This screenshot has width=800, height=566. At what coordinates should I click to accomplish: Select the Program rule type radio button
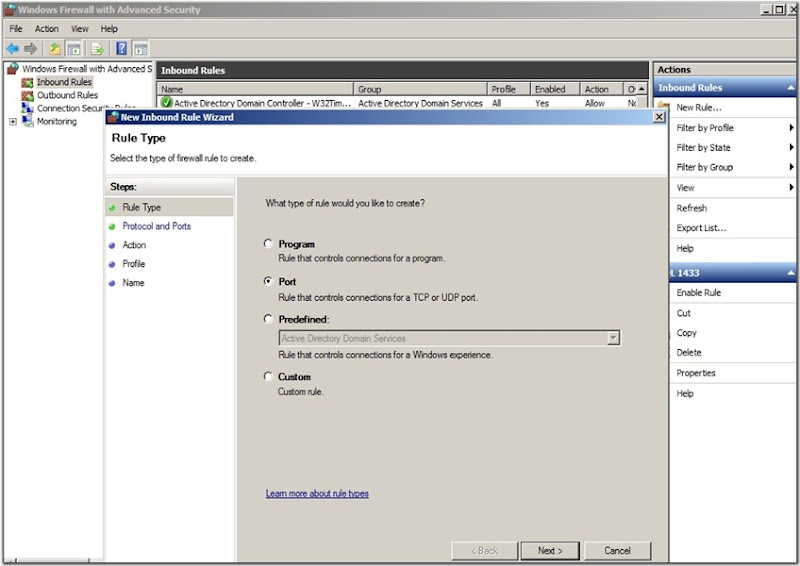click(x=268, y=243)
